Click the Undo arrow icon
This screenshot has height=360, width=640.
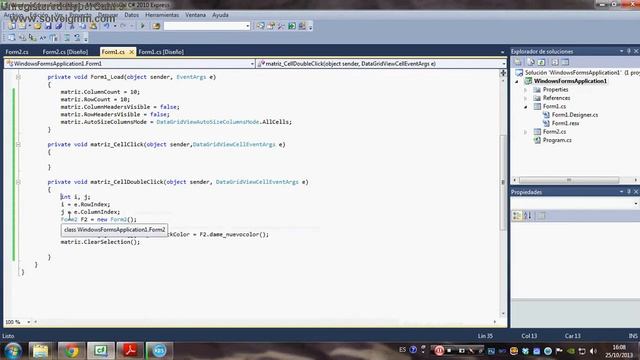[x=107, y=26]
